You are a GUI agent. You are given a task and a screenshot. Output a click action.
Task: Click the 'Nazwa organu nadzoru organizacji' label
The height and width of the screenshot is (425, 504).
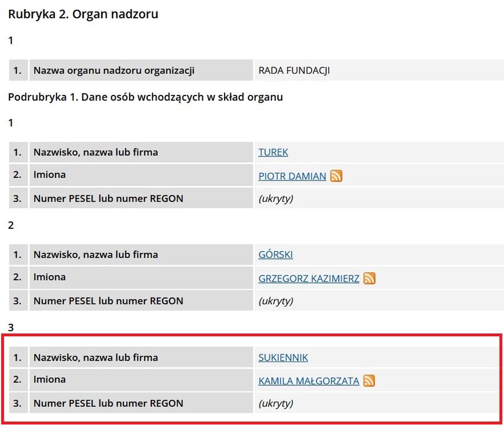point(114,71)
